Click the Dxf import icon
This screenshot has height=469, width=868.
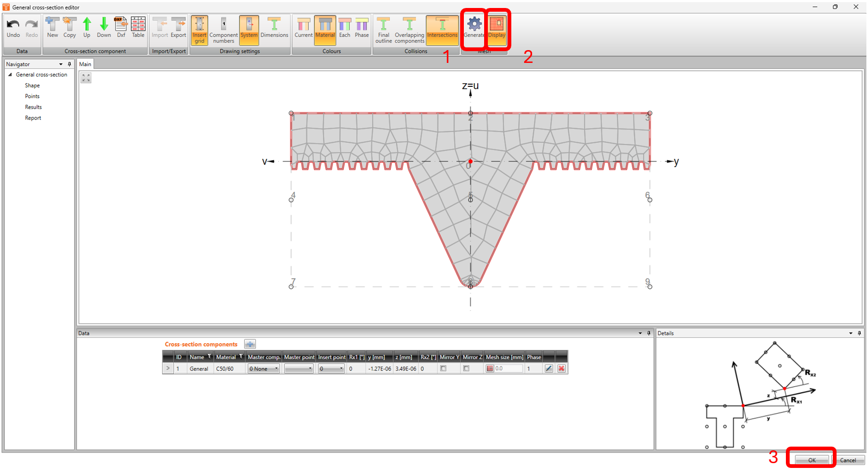[121, 27]
